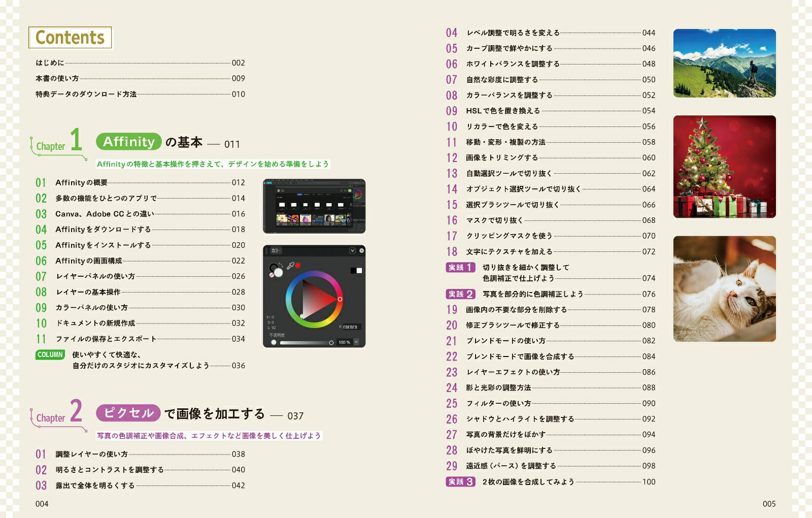The image size is (812, 518).
Task: Open the Christmas tree photo
Action: pyautogui.click(x=724, y=167)
